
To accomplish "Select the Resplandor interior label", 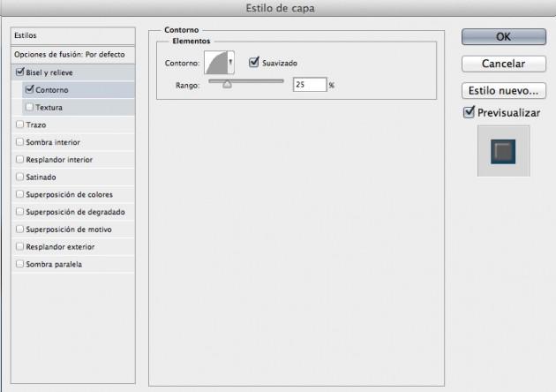I will pos(59,160).
